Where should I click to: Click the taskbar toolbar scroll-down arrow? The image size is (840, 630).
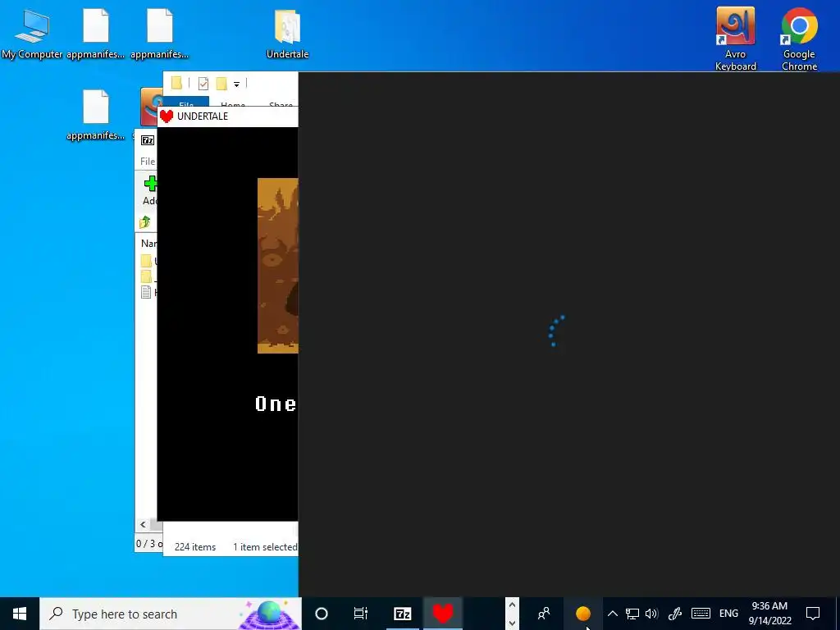tap(512, 623)
